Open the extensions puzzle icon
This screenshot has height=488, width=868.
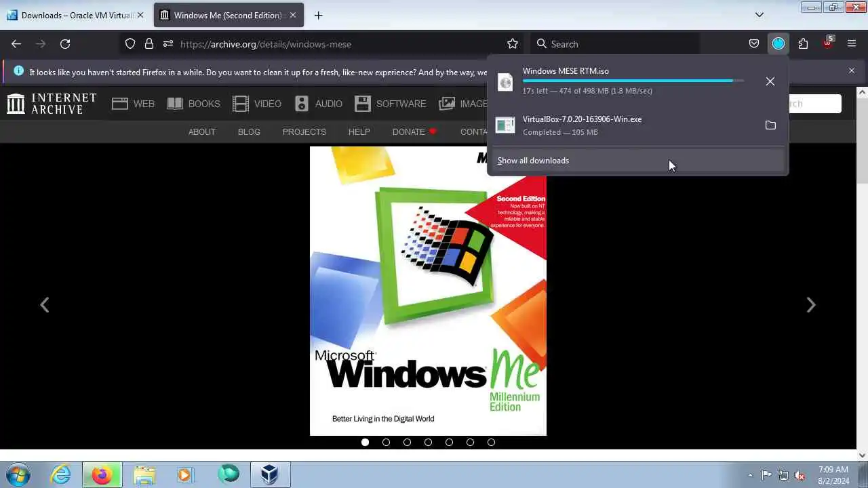click(803, 43)
